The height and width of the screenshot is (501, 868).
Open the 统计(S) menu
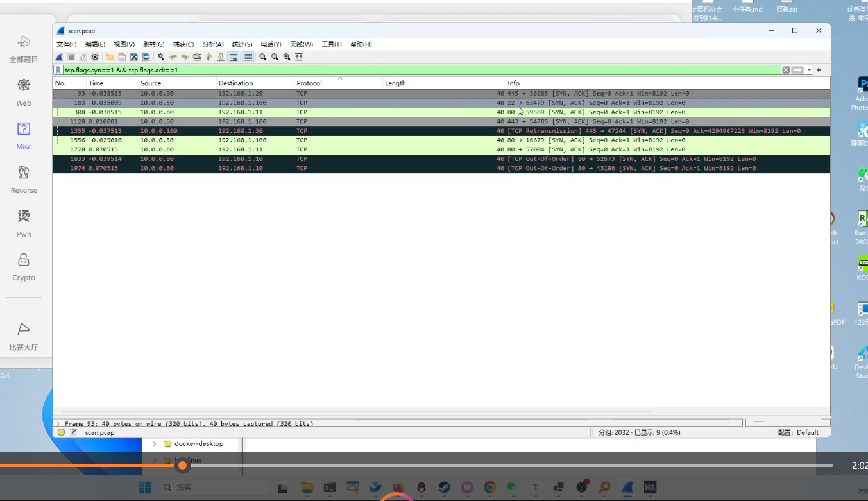[x=242, y=44]
